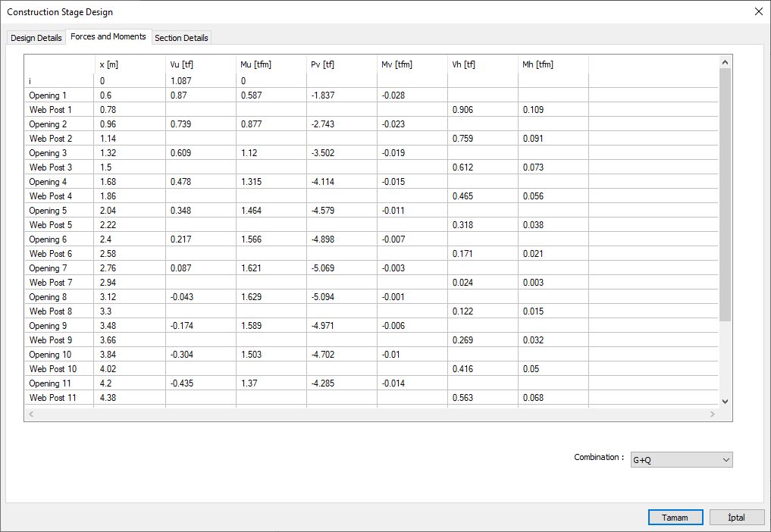Select the Opening 9 row label
This screenshot has height=532, width=771.
(x=48, y=326)
